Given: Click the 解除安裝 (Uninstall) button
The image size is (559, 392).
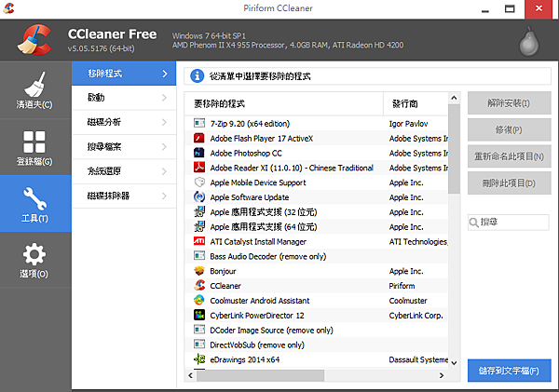Looking at the screenshot, I should 509,103.
